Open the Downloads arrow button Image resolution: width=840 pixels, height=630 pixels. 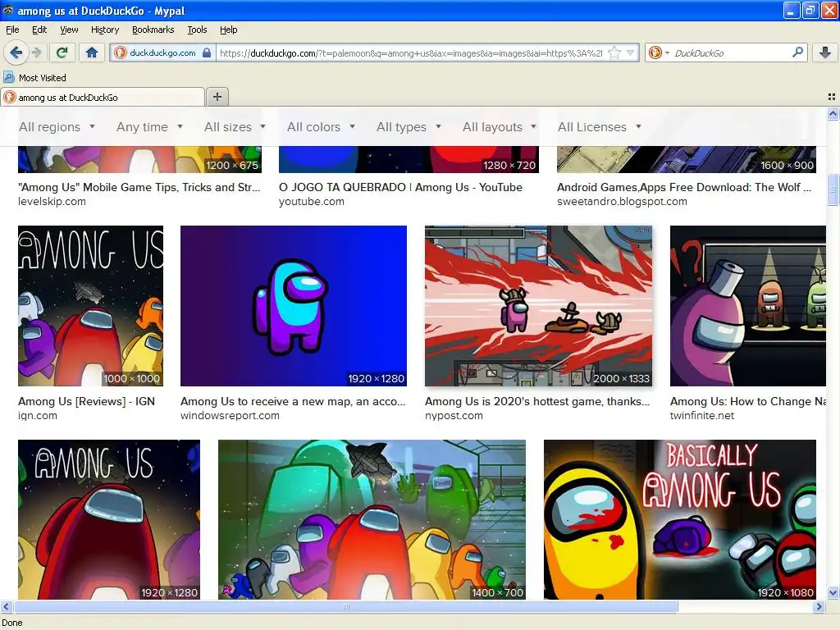pos(825,52)
